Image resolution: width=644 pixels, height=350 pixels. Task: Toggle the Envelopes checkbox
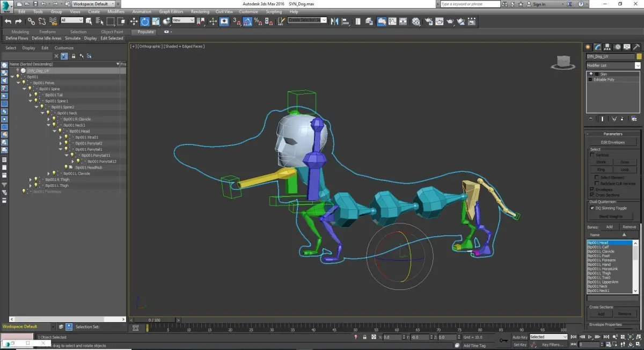point(592,189)
